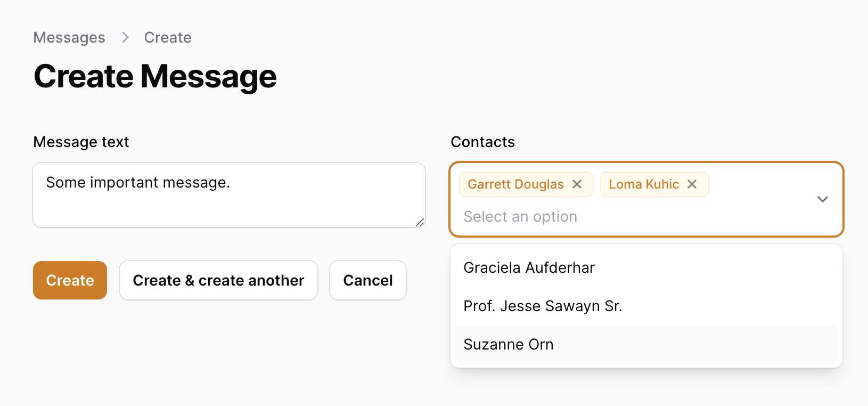Click the Create Message page heading
This screenshot has width=868, height=406.
coord(155,76)
